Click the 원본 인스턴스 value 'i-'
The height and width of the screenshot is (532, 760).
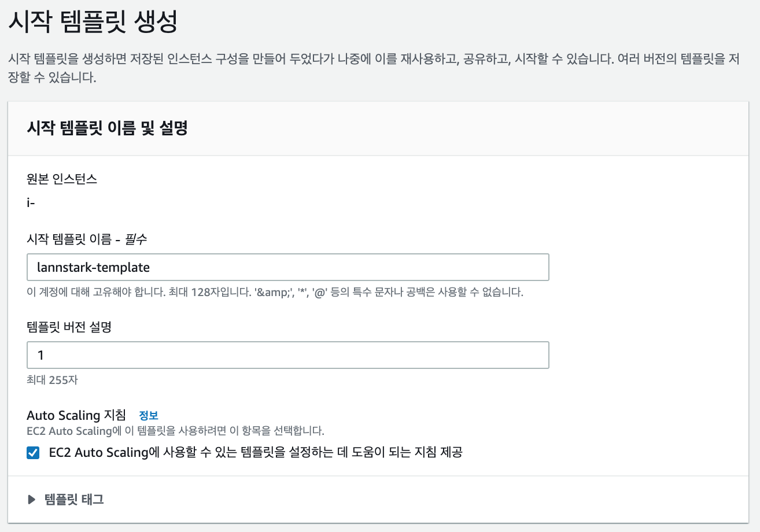pyautogui.click(x=31, y=202)
